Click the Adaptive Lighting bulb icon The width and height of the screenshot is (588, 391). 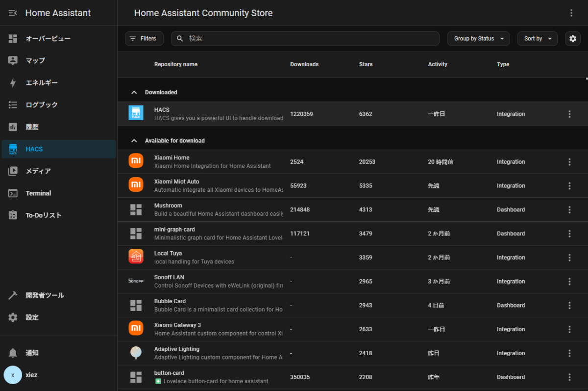(x=136, y=352)
